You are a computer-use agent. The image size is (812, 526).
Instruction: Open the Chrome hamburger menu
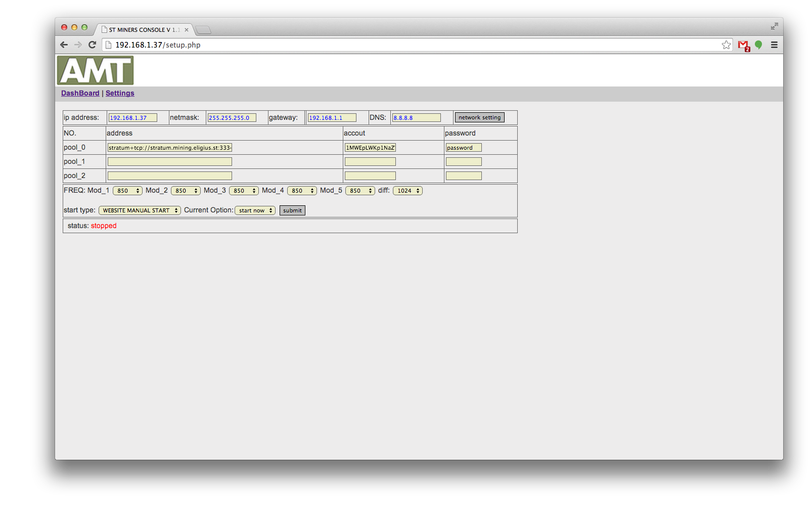pyautogui.click(x=774, y=45)
